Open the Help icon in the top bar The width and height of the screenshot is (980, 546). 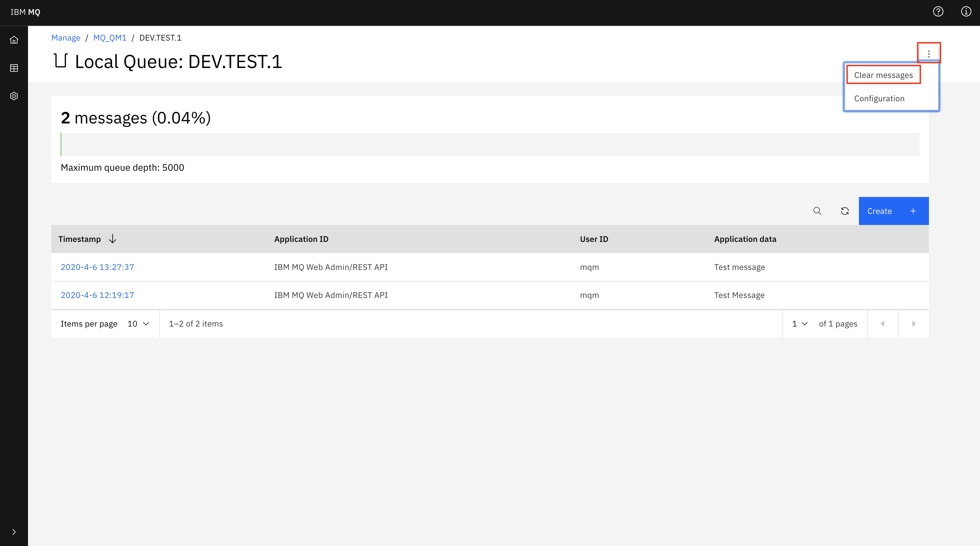coord(938,12)
